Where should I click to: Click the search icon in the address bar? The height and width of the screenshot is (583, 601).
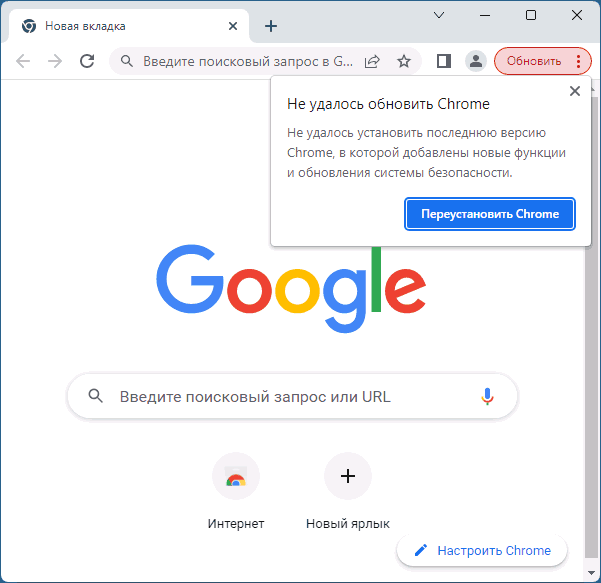pos(126,61)
